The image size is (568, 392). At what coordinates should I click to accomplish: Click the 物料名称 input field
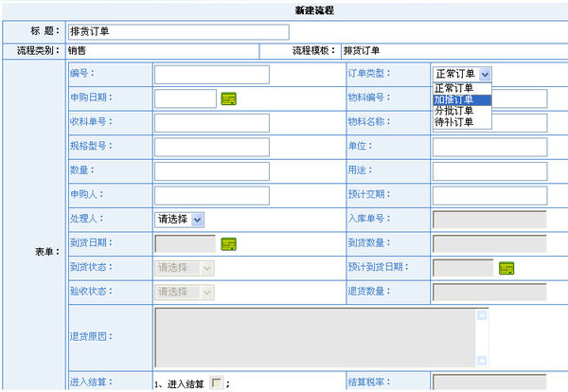pos(519,123)
